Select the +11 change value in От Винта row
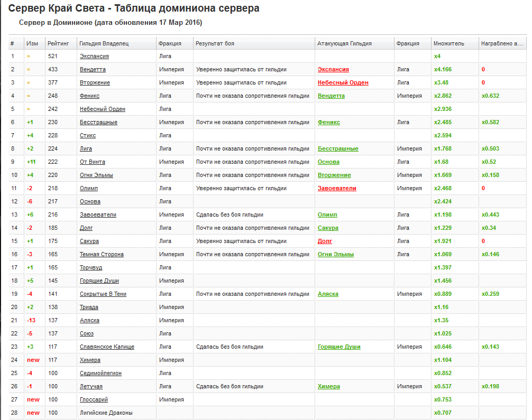 (31, 162)
